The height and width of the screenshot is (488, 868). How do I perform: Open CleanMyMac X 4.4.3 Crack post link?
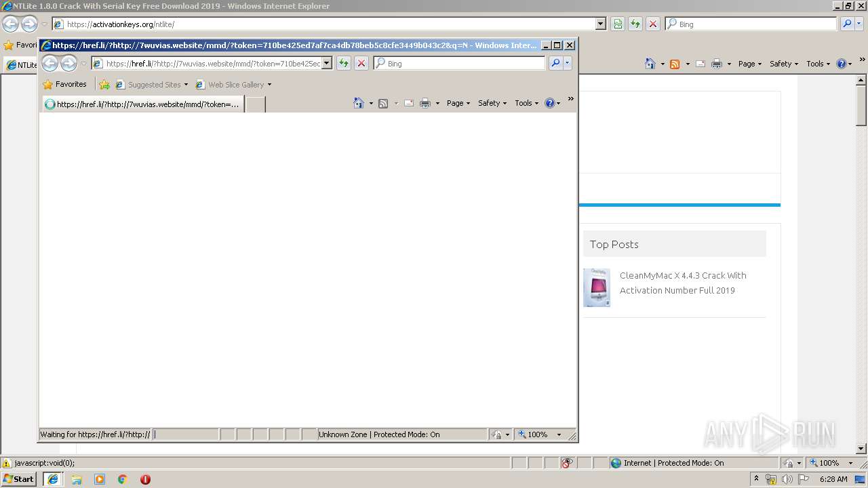[x=683, y=283]
